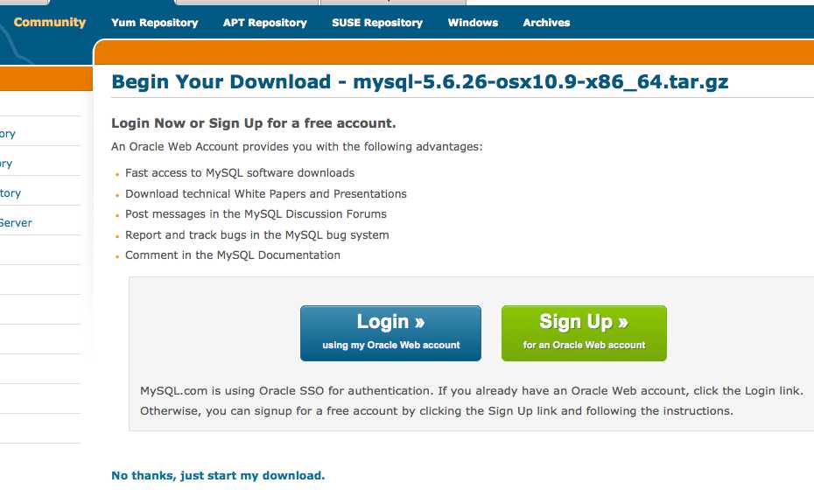This screenshot has width=814, height=504.
Task: Go to the APT Repository tab
Action: 264,23
